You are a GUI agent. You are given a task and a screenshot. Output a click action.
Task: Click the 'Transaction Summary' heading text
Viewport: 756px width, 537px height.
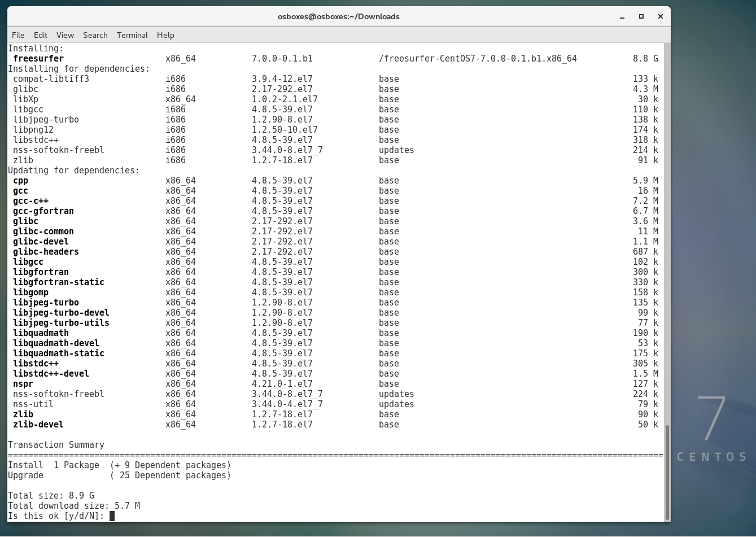click(56, 445)
